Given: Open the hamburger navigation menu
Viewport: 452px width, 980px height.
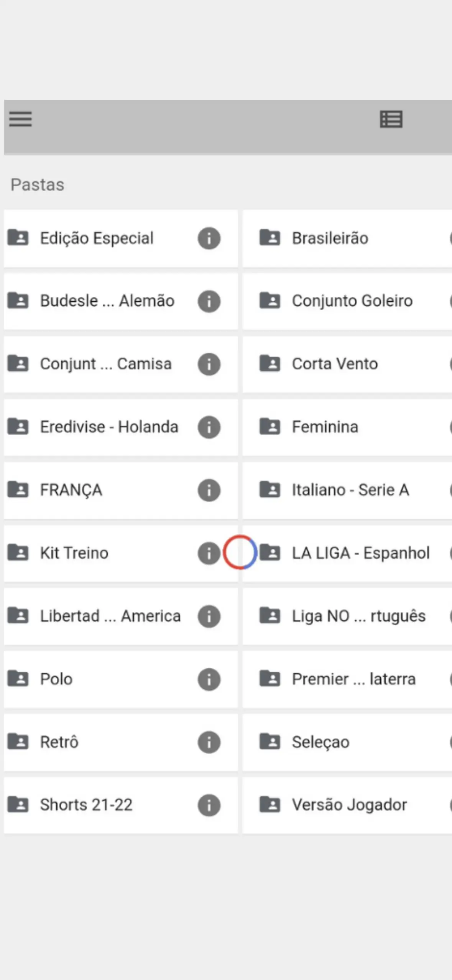Looking at the screenshot, I should [21, 119].
